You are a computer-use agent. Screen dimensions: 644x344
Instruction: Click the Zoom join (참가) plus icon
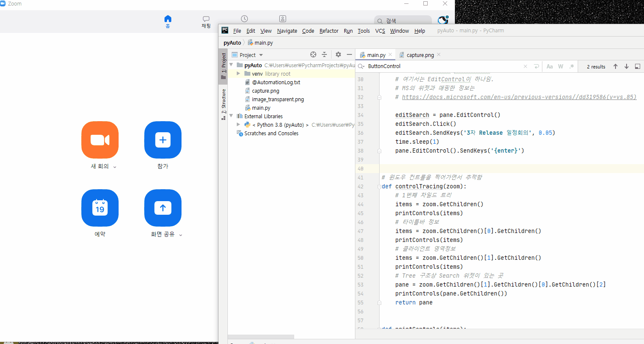163,140
